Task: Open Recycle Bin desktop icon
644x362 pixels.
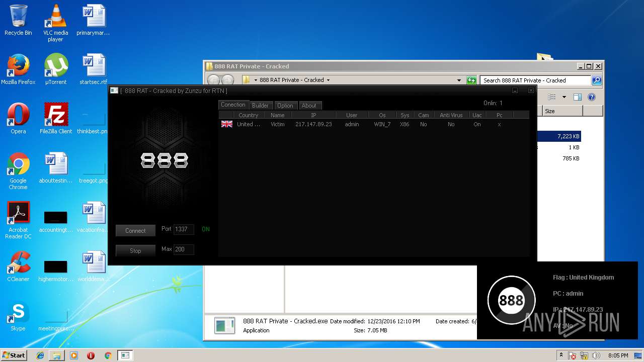Action: click(18, 20)
